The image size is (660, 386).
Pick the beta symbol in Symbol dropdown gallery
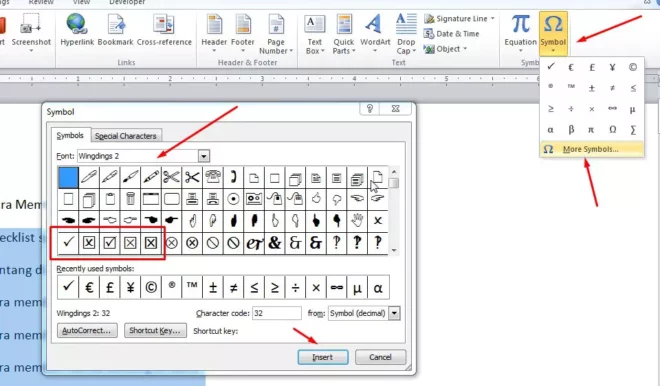point(571,130)
